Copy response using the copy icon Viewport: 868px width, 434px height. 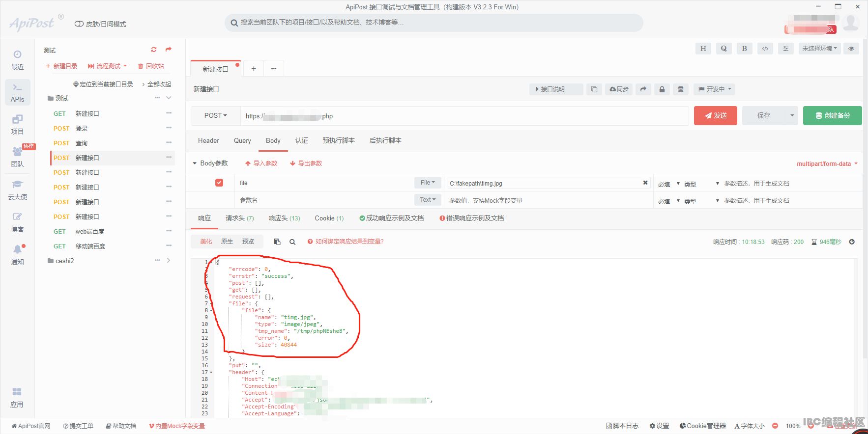pos(277,242)
